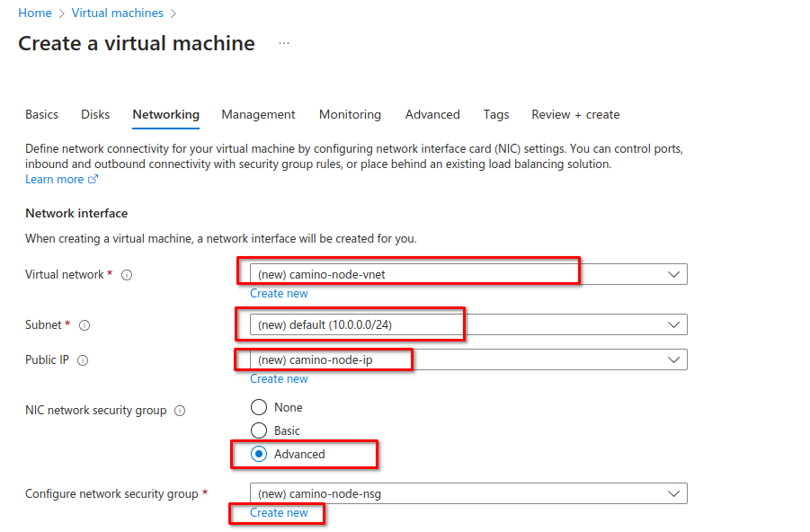
Task: Click info icon beside Subnet label
Action: coord(85,325)
